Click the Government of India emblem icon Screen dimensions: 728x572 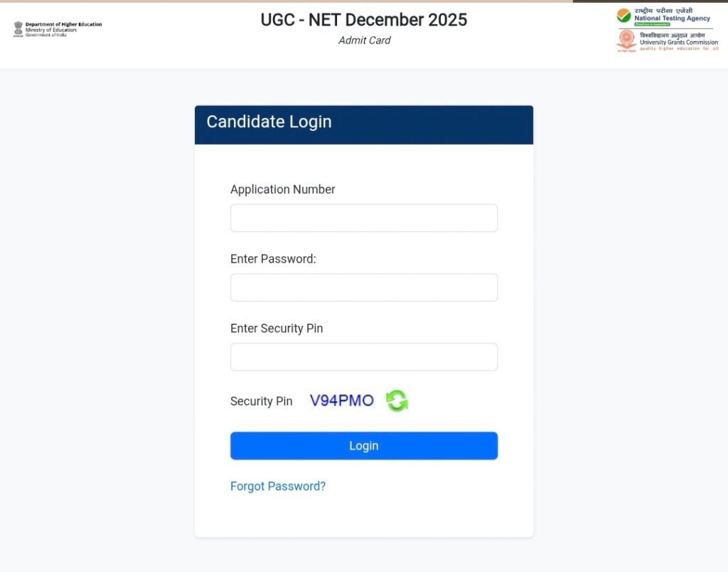[x=18, y=29]
